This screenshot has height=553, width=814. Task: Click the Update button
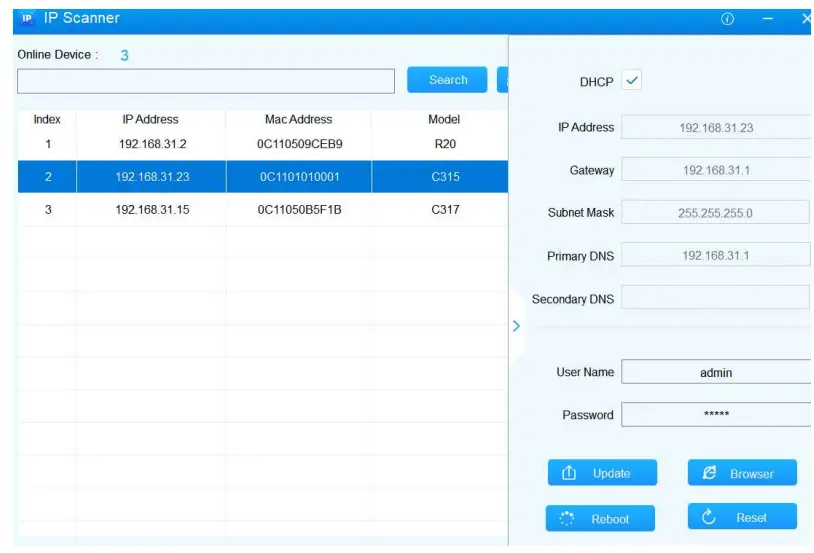tap(602, 473)
